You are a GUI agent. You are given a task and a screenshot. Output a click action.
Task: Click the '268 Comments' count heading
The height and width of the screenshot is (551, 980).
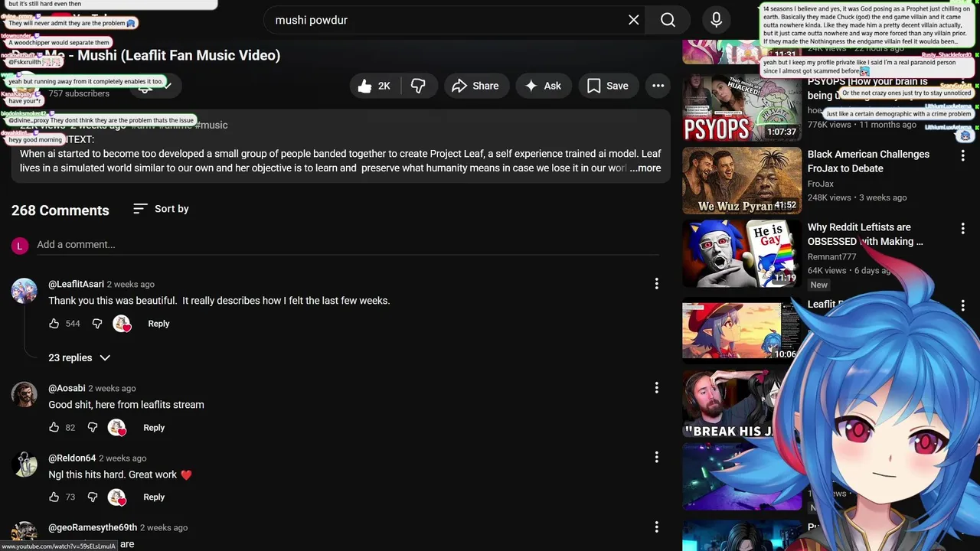coord(60,210)
